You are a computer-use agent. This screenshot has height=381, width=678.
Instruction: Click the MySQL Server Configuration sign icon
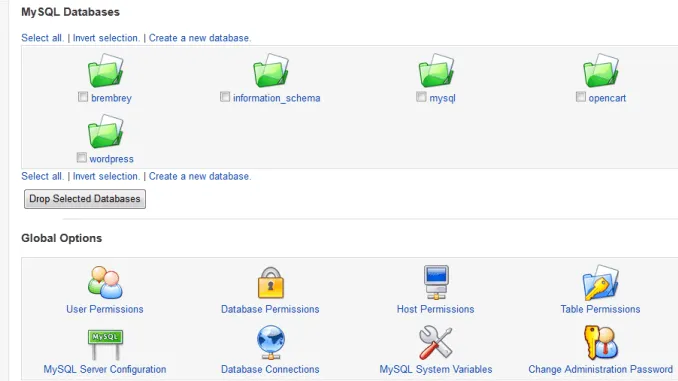(x=105, y=344)
